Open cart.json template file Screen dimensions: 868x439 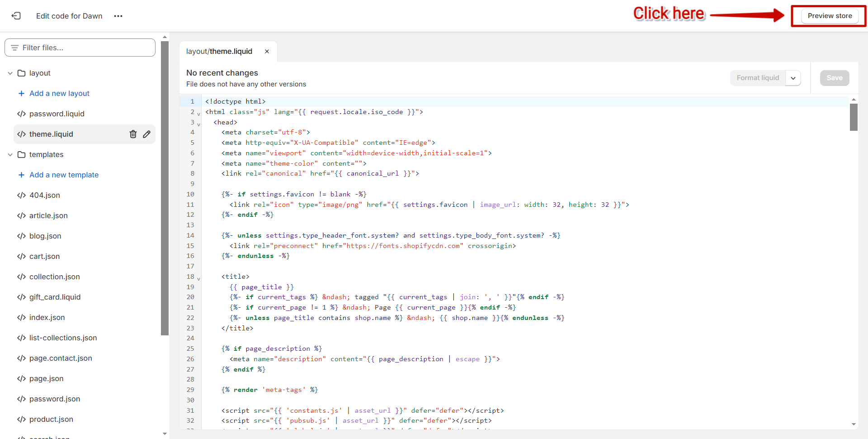tap(44, 256)
